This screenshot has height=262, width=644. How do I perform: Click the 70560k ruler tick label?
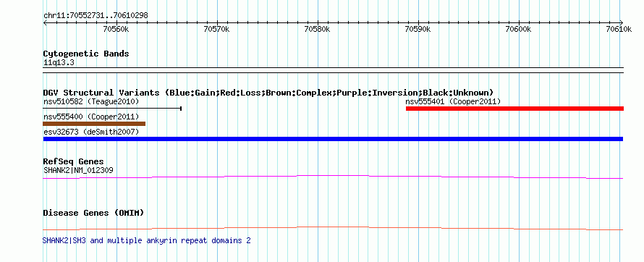point(116,29)
